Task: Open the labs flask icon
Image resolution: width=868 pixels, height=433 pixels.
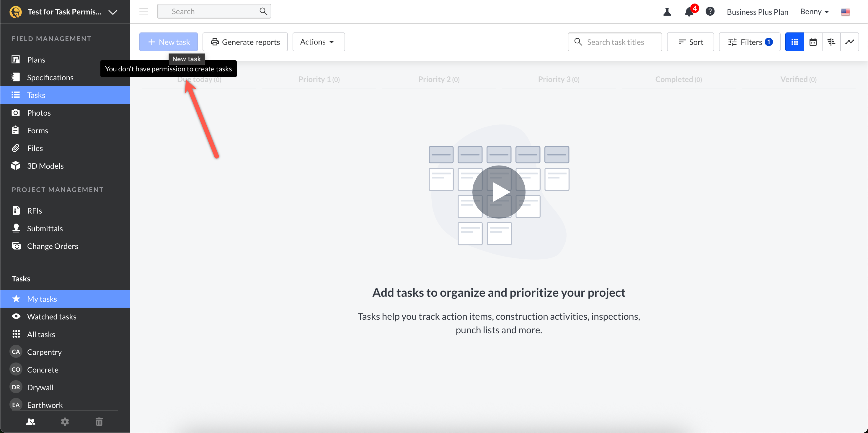Action: (x=667, y=12)
